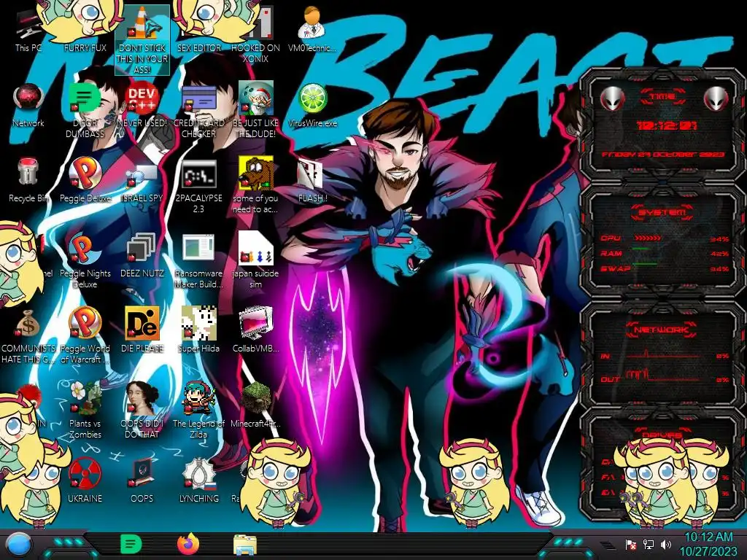747x560 pixels.
Task: Click the volume speaker tray icon
Action: click(x=666, y=544)
